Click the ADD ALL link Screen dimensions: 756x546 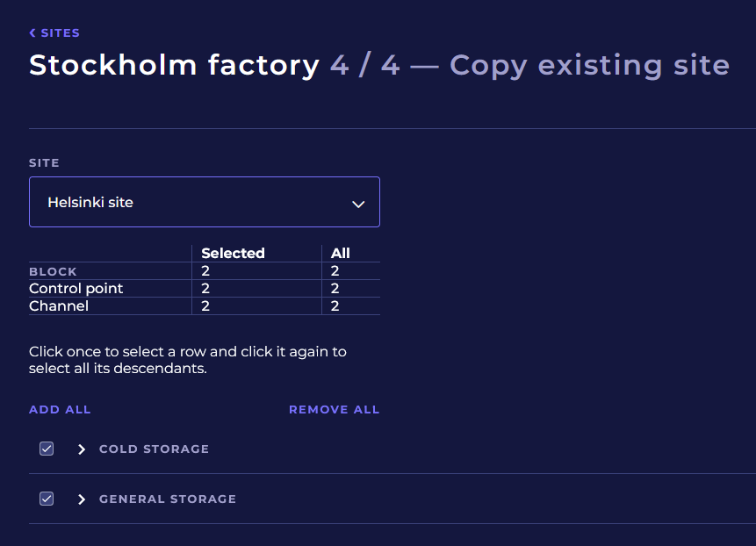pyautogui.click(x=60, y=410)
